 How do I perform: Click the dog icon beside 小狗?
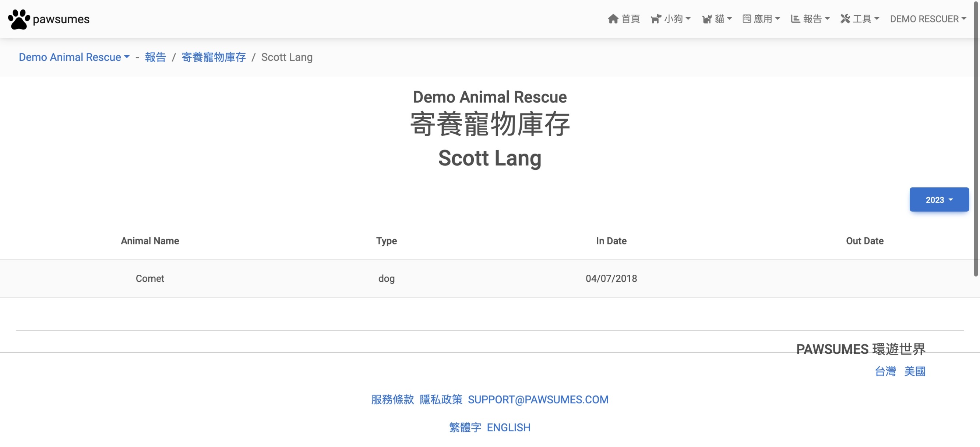click(x=656, y=19)
